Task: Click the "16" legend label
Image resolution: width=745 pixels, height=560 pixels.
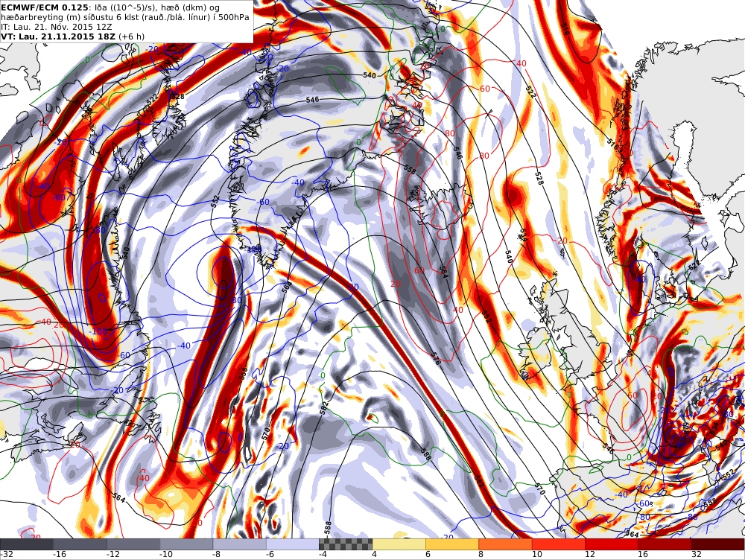Action: tap(644, 555)
